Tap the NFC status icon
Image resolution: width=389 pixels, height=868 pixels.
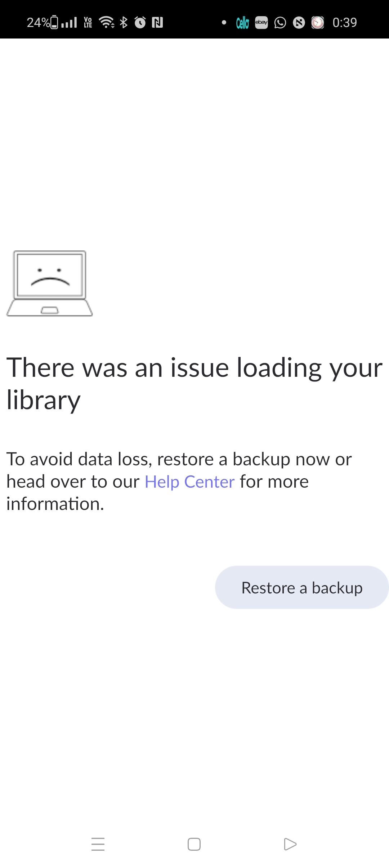point(157,23)
